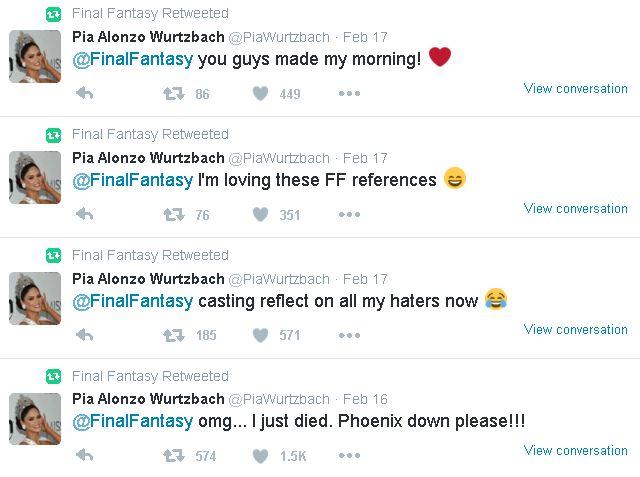Open more menu on "FF references" tweet

pyautogui.click(x=348, y=214)
